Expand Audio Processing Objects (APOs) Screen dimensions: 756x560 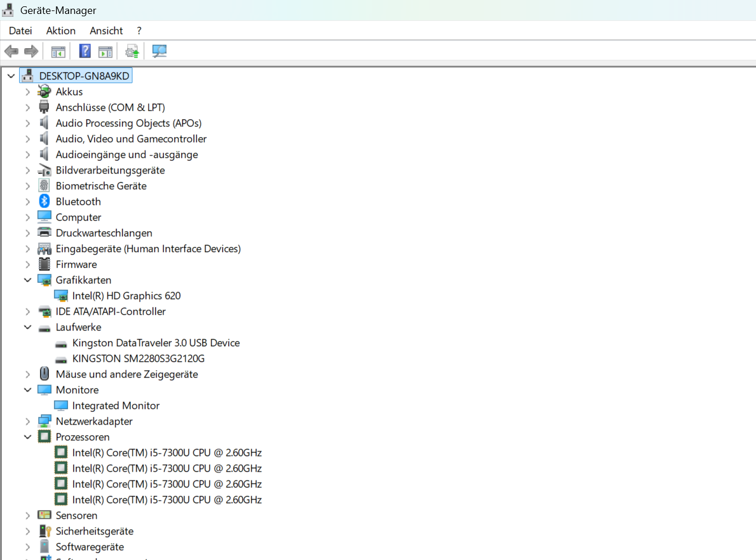(27, 123)
